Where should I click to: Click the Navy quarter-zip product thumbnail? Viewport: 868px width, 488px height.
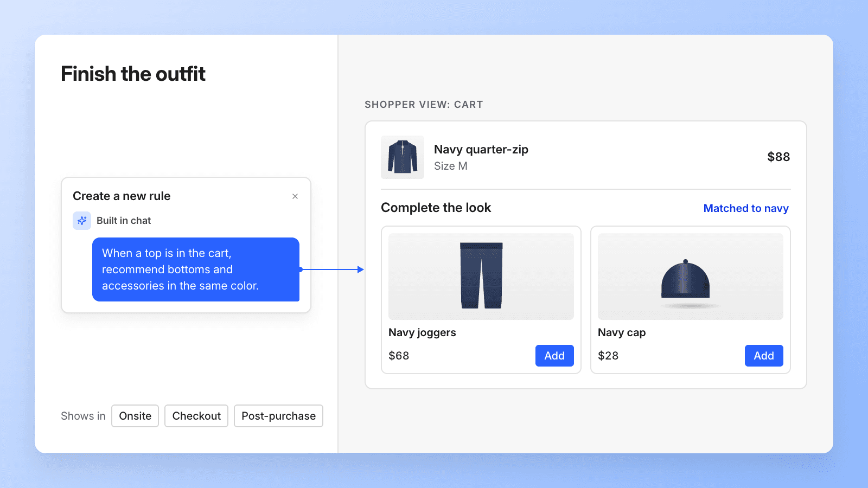pyautogui.click(x=403, y=157)
